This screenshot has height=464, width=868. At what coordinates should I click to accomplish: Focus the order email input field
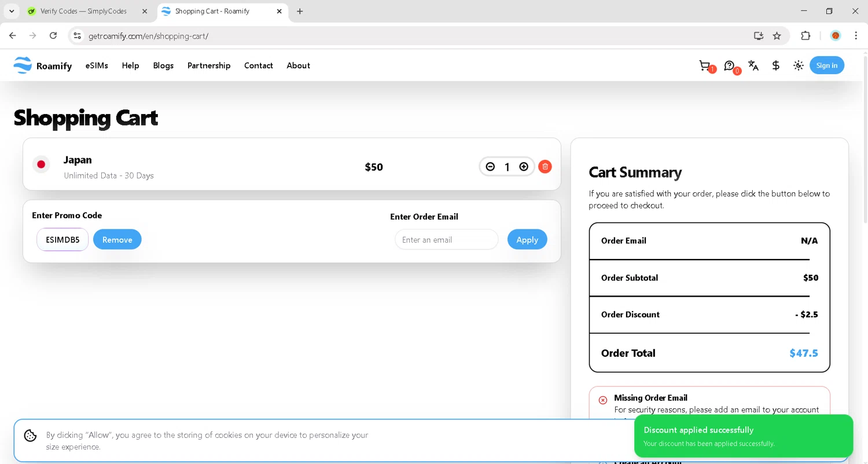tap(446, 240)
